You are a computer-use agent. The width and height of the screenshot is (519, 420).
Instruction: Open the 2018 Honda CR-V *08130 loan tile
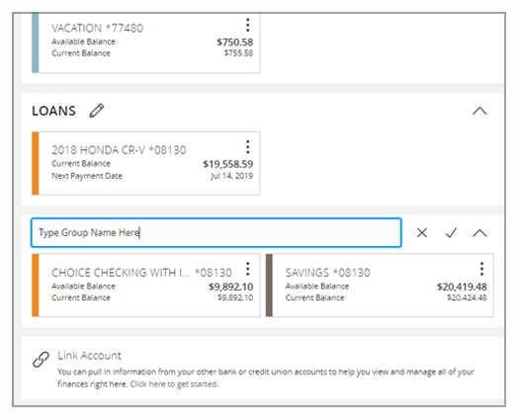coord(145,163)
